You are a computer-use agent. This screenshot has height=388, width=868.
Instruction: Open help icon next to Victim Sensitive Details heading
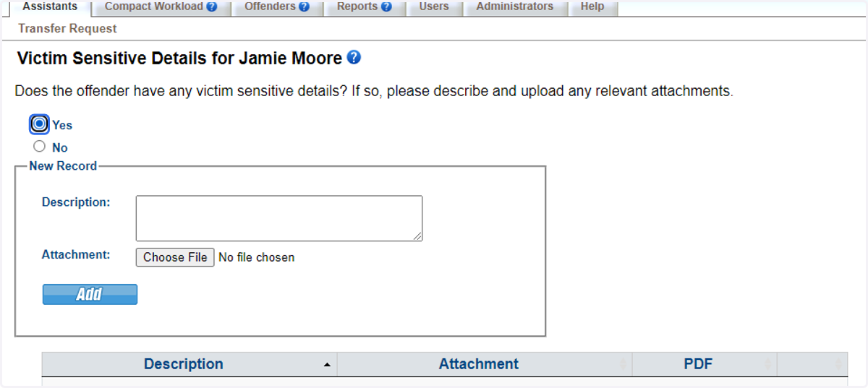354,57
